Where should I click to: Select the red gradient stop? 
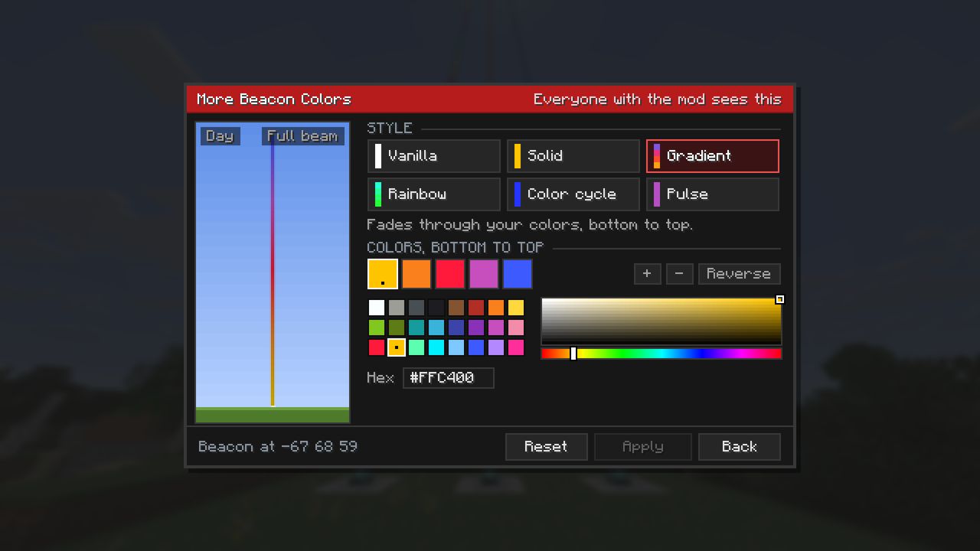(x=450, y=274)
